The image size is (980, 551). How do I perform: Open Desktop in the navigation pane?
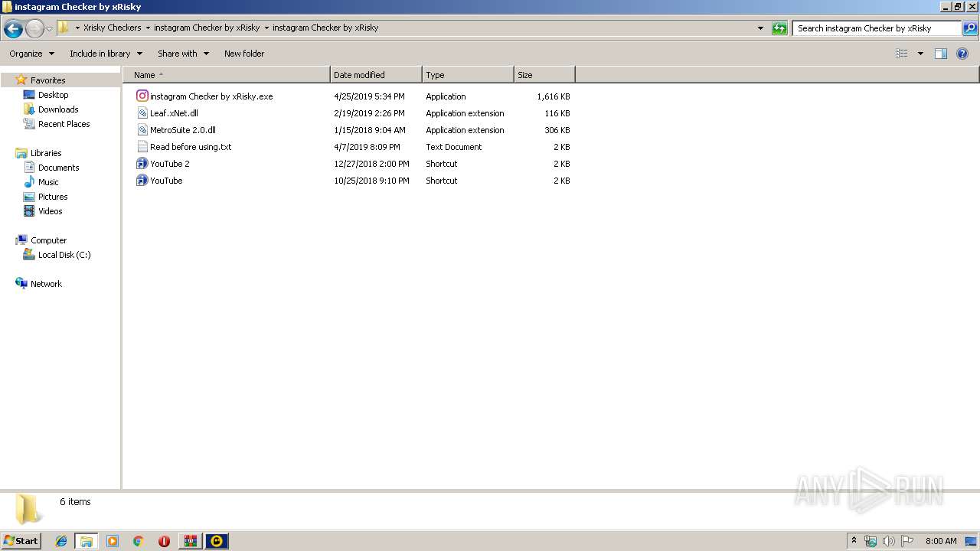53,95
